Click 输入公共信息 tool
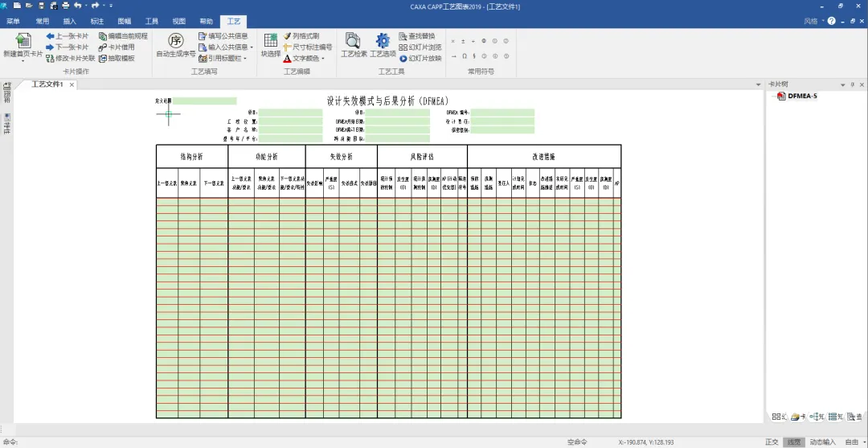The height and width of the screenshot is (448, 868). 223,47
